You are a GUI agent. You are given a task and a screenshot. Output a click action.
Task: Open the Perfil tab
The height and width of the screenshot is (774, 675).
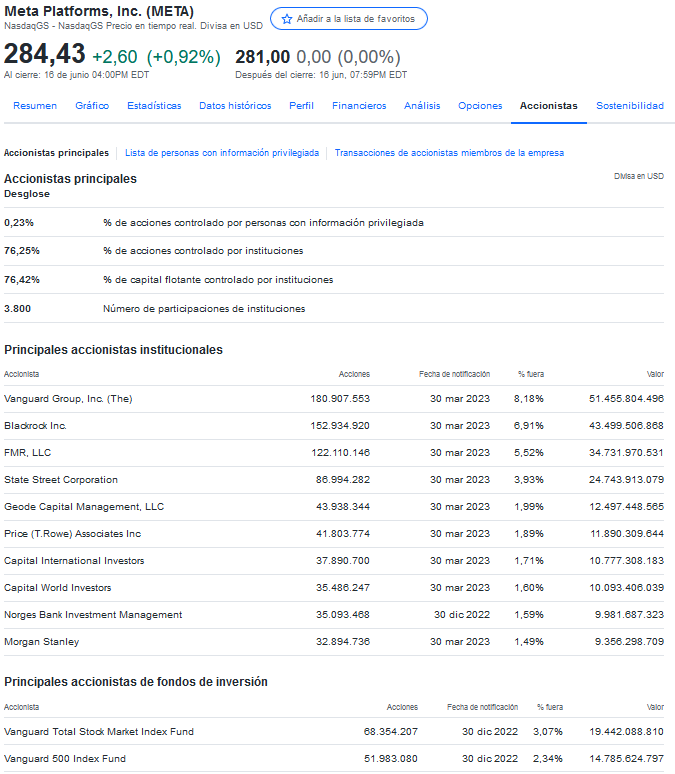[301, 106]
